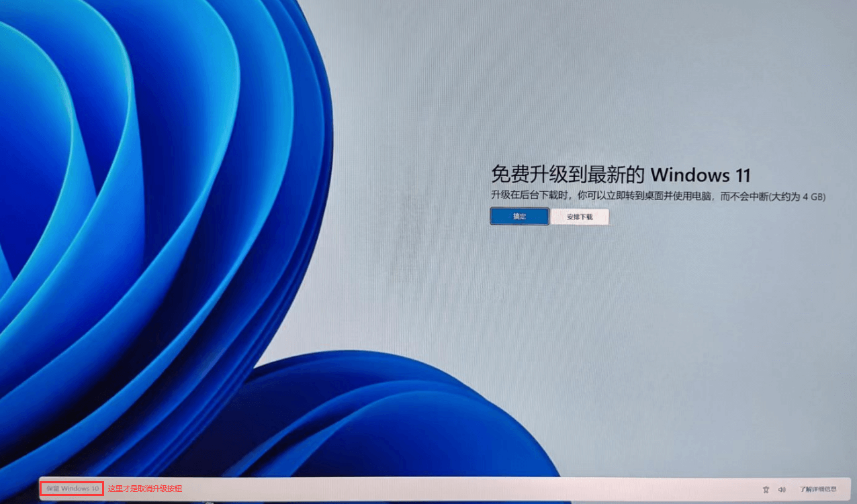This screenshot has width=857, height=504.
Task: Click the Windows 11 words in the heading
Action: coord(700,174)
